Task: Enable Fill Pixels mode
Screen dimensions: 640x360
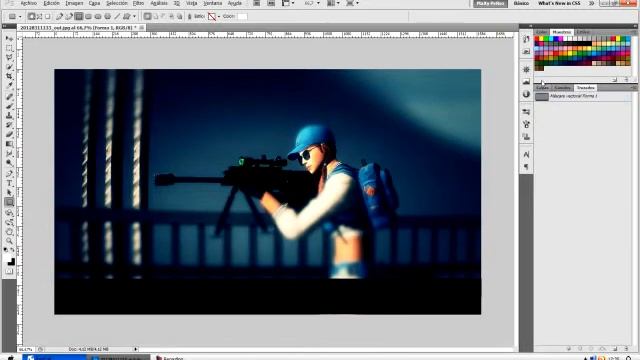Action: (x=48, y=16)
